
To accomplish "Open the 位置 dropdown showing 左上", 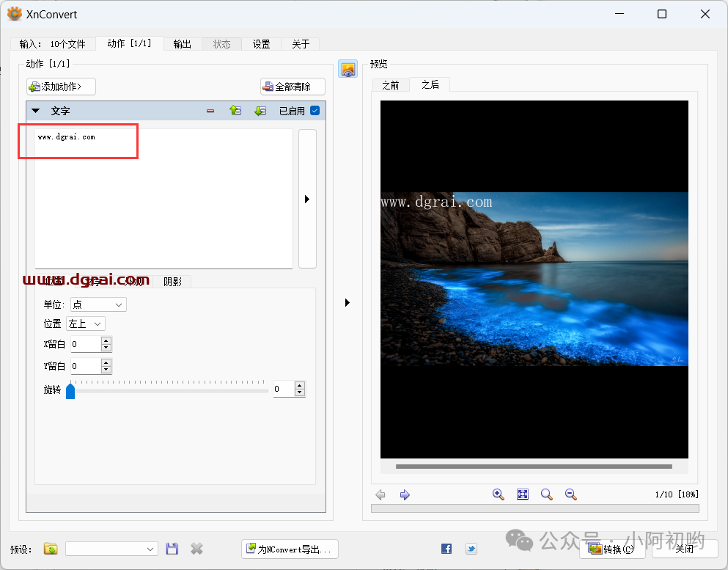I will (86, 324).
